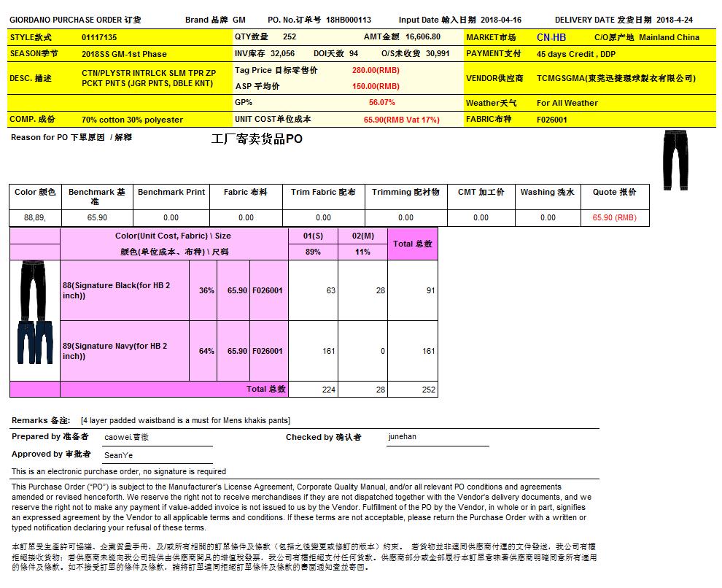Viewport: 722px width, 588px height.
Task: Click the 02(M) size column header
Action: [x=362, y=236]
